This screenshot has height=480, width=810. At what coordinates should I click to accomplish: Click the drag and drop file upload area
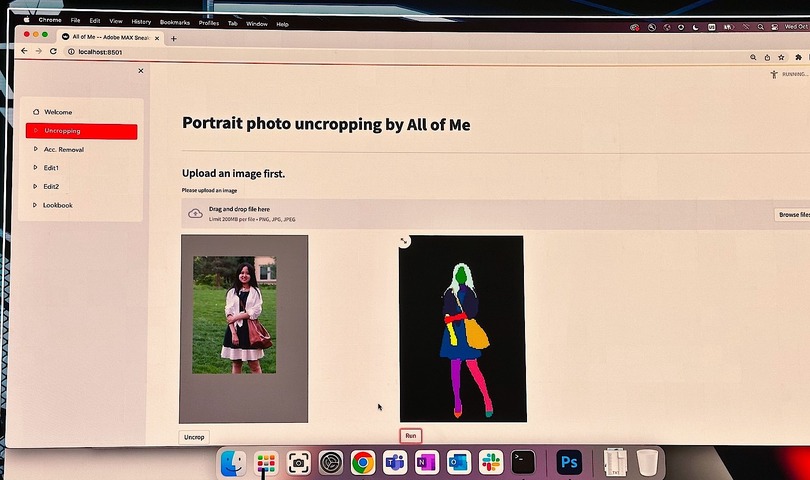click(x=495, y=214)
